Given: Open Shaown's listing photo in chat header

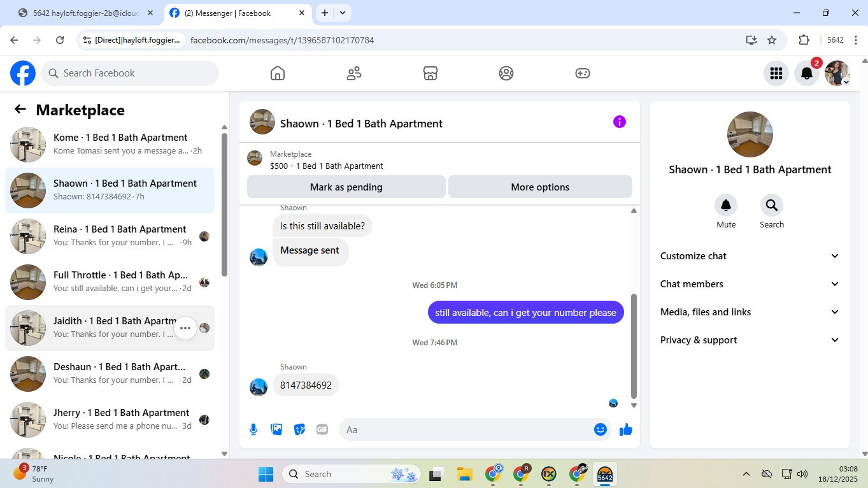Looking at the screenshot, I should tap(262, 122).
